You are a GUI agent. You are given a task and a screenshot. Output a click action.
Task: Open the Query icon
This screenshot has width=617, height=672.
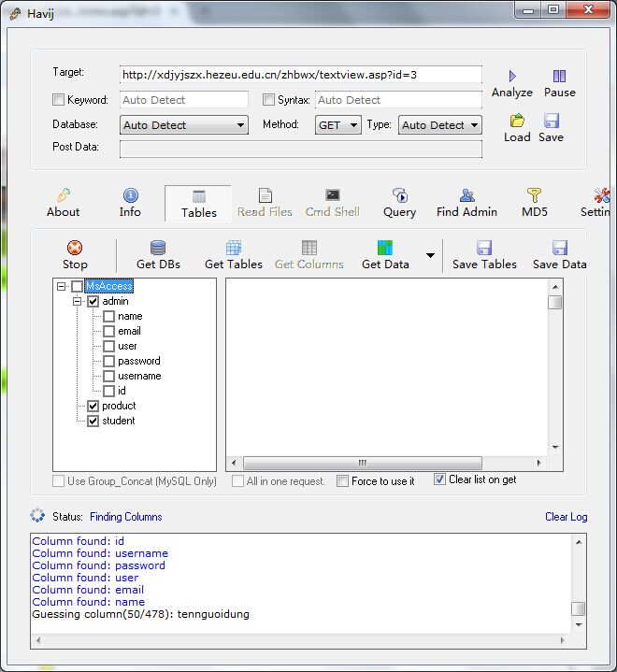point(399,195)
